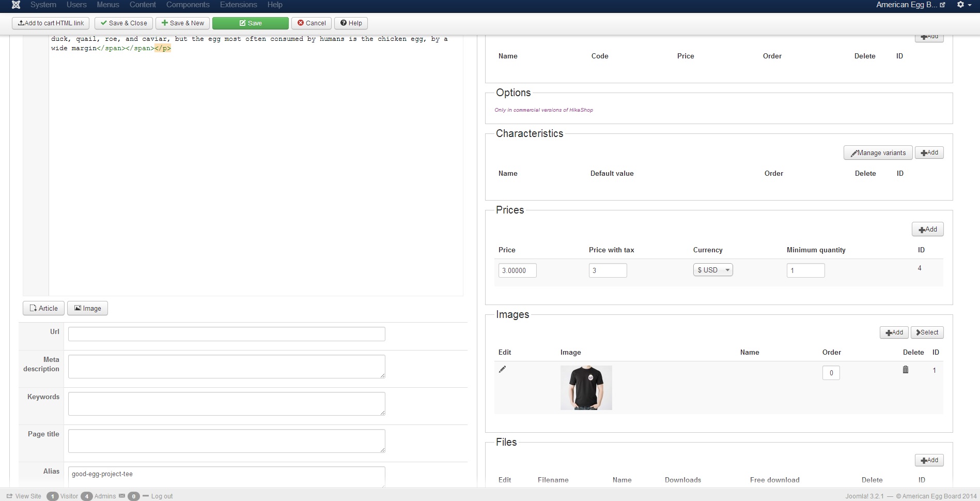Click the Joomla! 3.2.1 version text

click(x=865, y=496)
